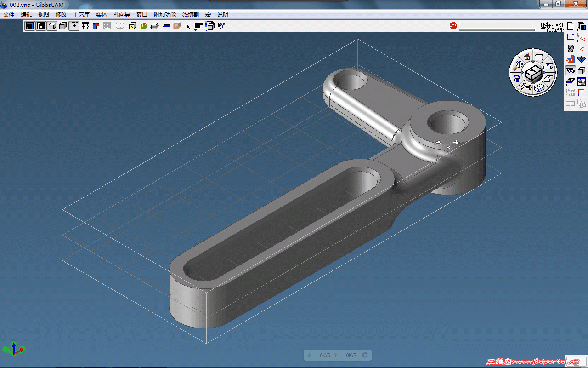Click the center isometric box of the view wheel

pyautogui.click(x=533, y=72)
